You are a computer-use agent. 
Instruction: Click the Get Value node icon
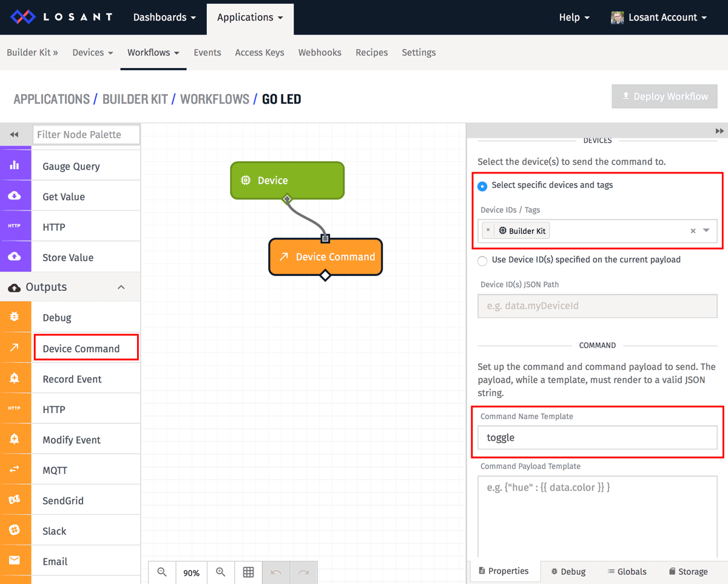tap(15, 196)
